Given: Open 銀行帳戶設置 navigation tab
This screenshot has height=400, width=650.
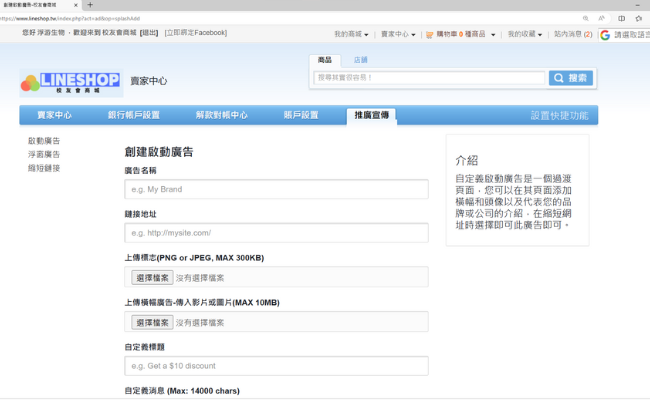Looking at the screenshot, I should coord(133,115).
